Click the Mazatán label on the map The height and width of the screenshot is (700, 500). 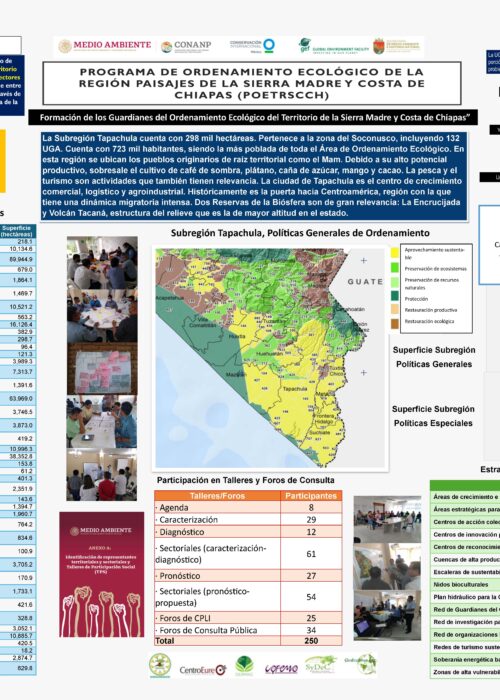(x=235, y=375)
